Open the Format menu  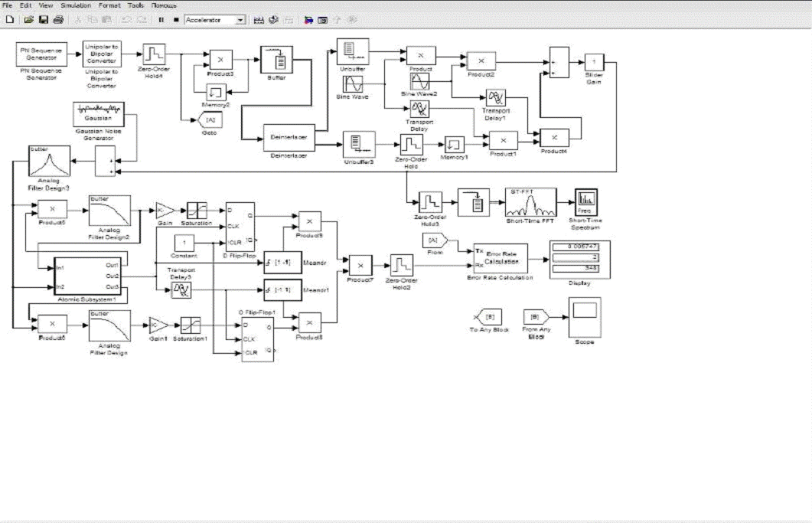(109, 5)
